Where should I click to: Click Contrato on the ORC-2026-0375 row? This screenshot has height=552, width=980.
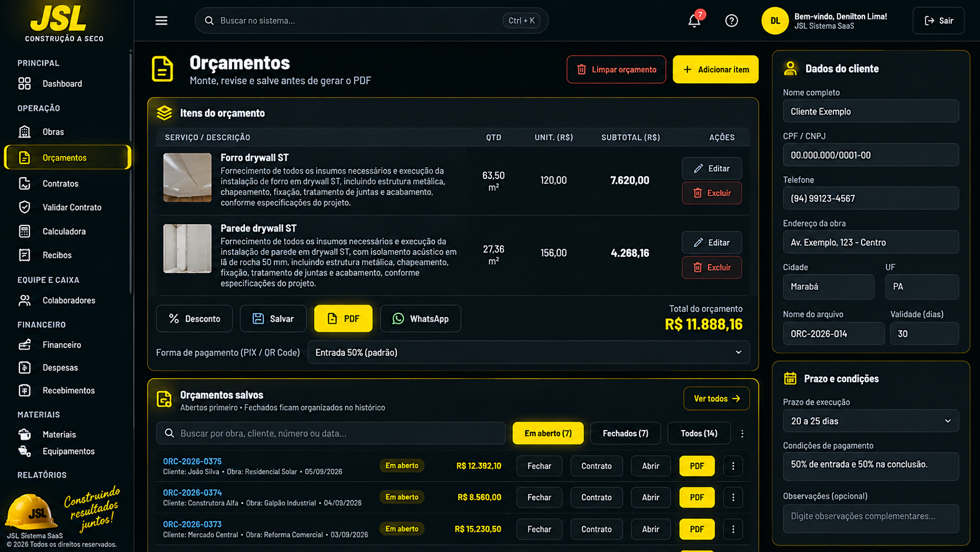click(x=597, y=466)
